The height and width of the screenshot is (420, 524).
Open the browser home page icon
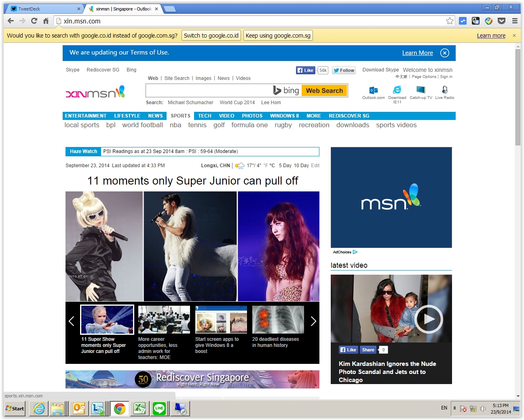[46, 21]
